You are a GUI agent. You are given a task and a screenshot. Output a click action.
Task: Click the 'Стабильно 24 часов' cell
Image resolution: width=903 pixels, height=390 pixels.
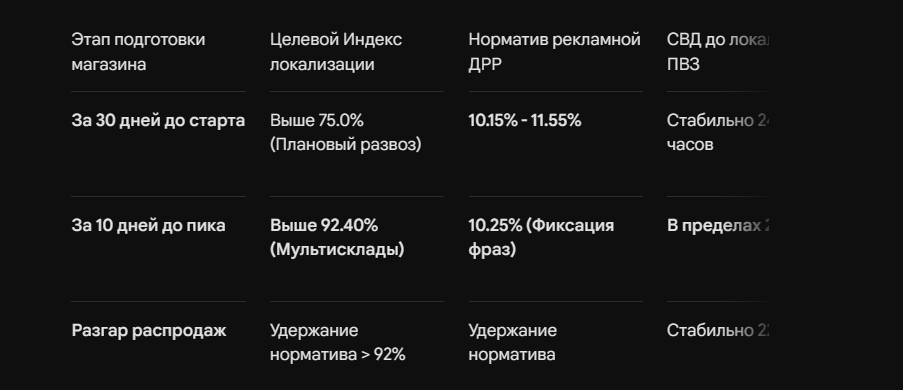click(x=718, y=132)
